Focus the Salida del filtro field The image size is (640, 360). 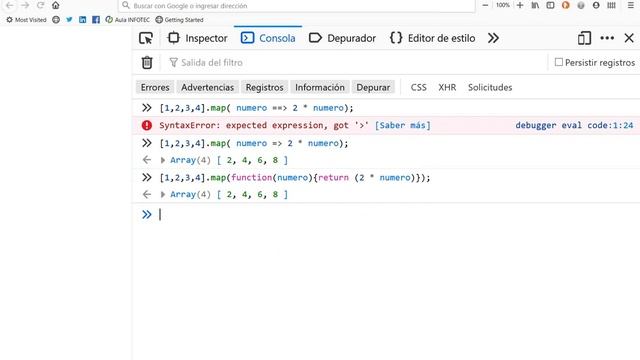pyautogui.click(x=355, y=62)
